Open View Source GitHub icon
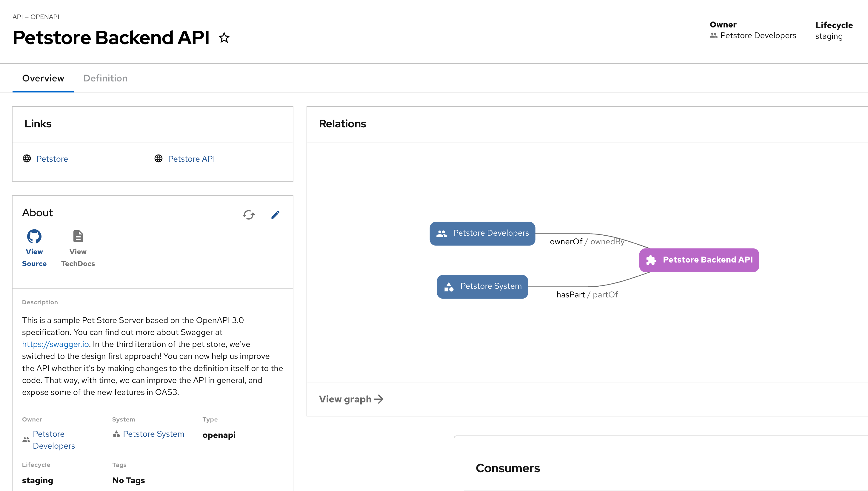Image resolution: width=868 pixels, height=491 pixels. (x=34, y=236)
